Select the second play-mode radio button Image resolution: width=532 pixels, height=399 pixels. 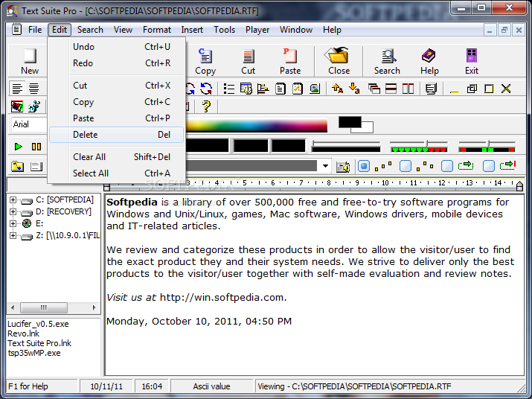(406, 166)
